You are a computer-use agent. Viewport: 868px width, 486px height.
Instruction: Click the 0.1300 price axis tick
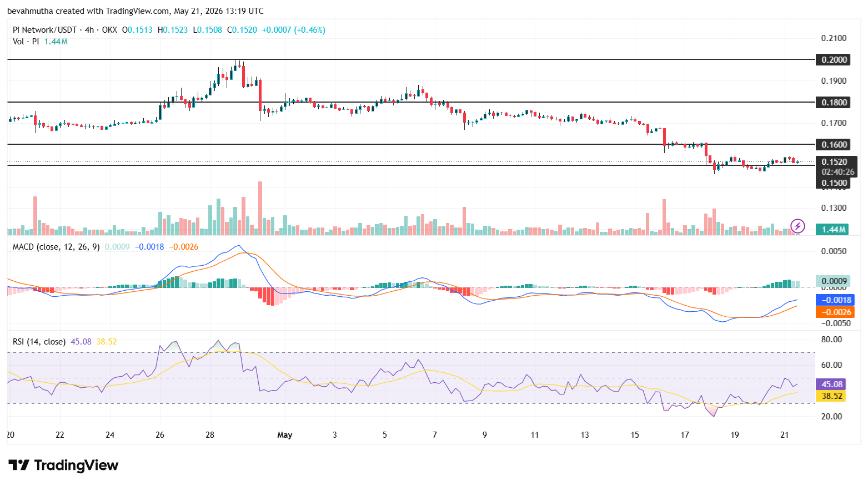click(834, 208)
